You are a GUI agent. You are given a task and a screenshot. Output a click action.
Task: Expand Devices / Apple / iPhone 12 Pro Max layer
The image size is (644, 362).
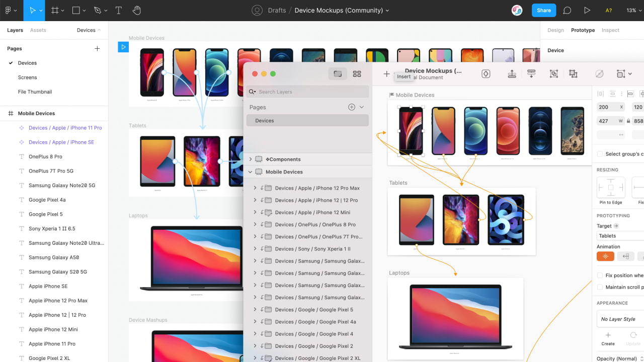coord(255,188)
